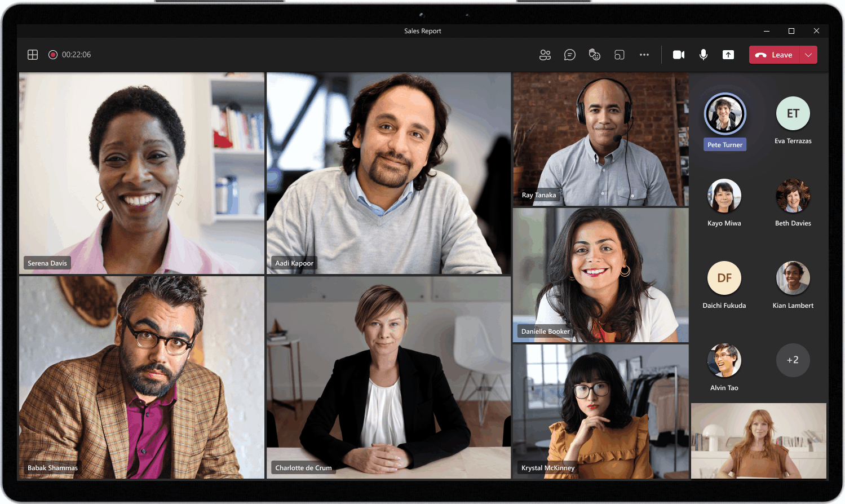The image size is (845, 504).
Task: Open the share content panel
Action: click(728, 55)
